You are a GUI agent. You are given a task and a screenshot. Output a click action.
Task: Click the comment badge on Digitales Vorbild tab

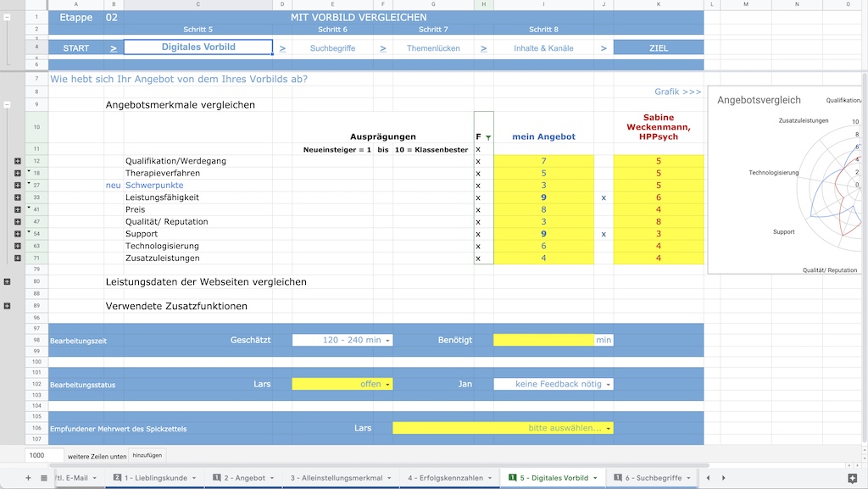pyautogui.click(x=513, y=477)
